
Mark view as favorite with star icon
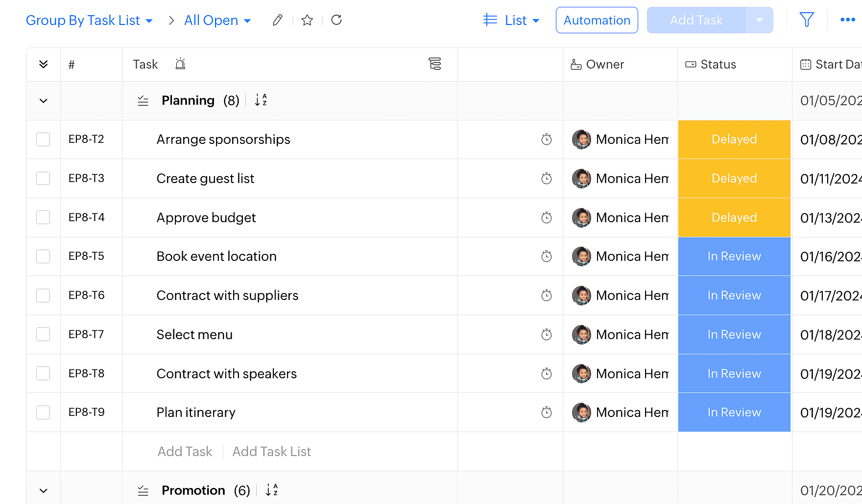coord(307,20)
